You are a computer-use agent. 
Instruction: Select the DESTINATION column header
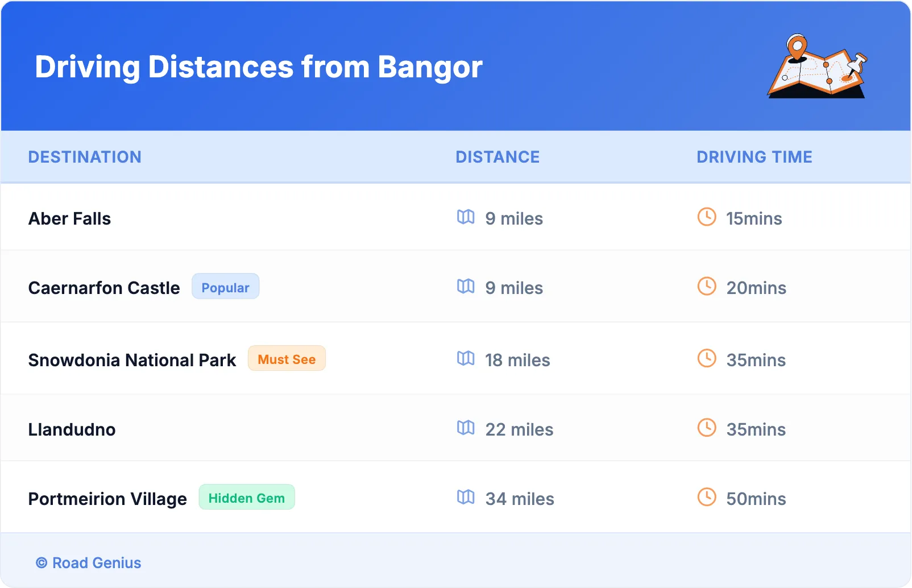coord(85,157)
